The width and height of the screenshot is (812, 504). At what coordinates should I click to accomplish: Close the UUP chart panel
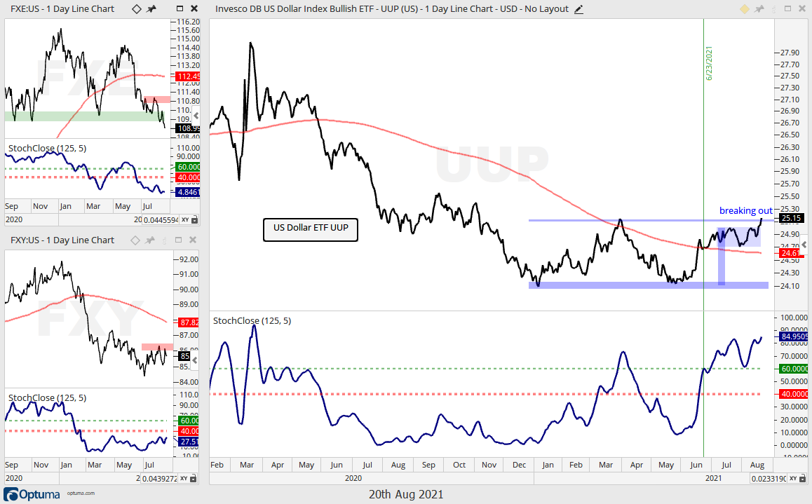point(802,8)
